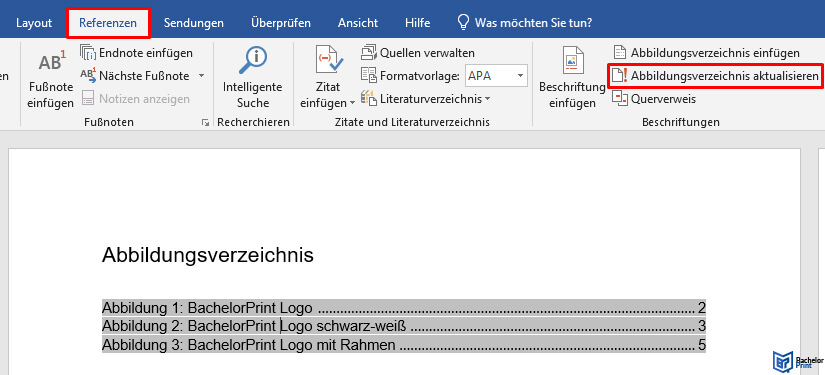Click the lightbulb icon beside the search
The width and height of the screenshot is (825, 375).
[x=463, y=23]
